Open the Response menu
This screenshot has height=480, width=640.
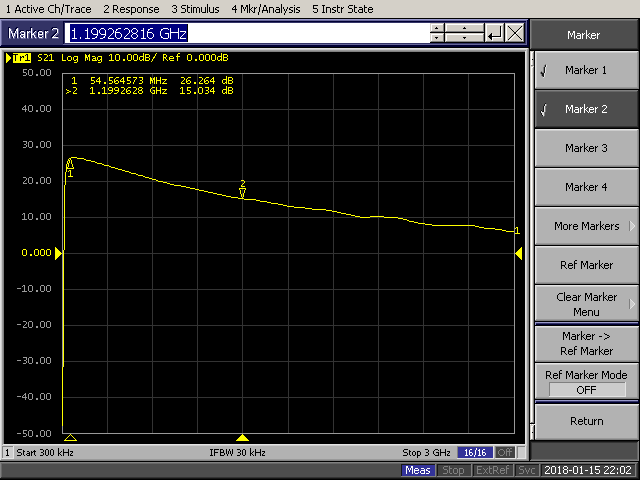(134, 9)
